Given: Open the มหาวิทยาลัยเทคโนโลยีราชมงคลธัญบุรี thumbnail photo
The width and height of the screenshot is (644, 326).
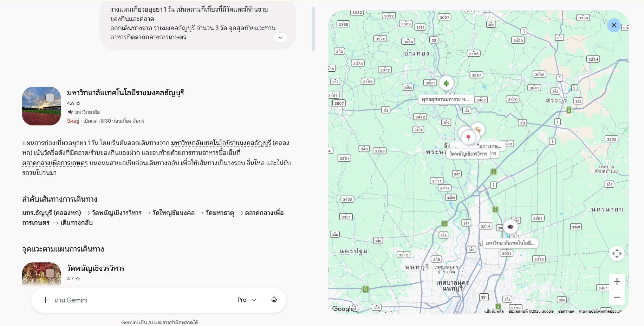Looking at the screenshot, I should coord(41,106).
